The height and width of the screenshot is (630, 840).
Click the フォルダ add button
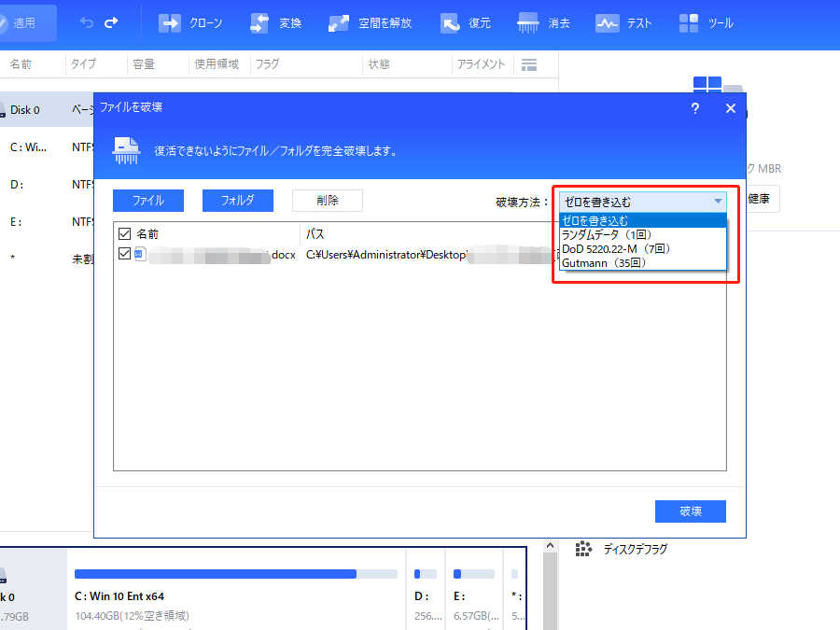click(x=237, y=201)
